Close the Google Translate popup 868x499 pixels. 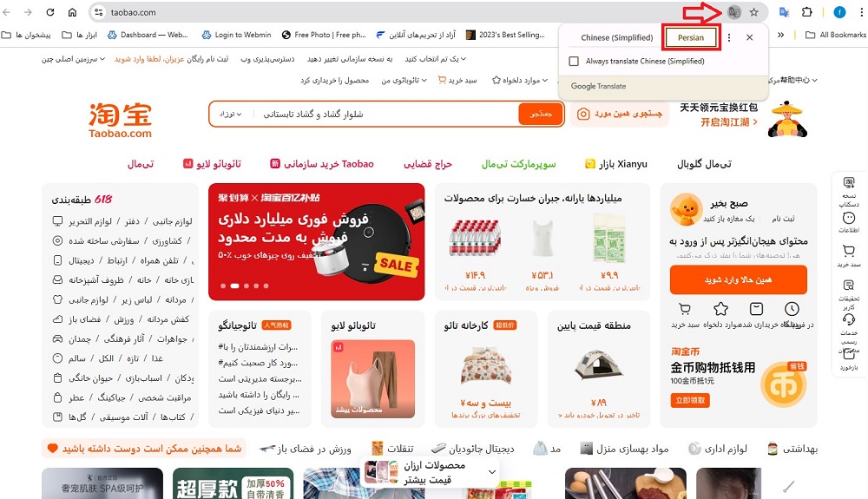[750, 37]
